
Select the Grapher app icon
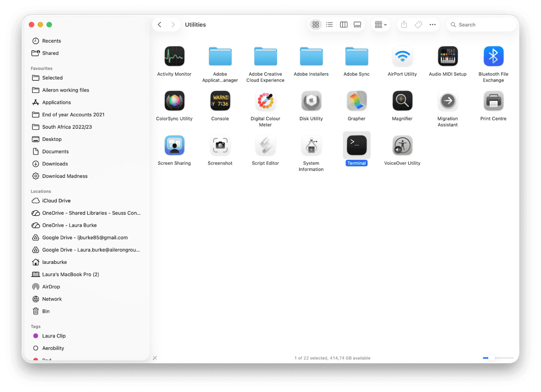(356, 101)
